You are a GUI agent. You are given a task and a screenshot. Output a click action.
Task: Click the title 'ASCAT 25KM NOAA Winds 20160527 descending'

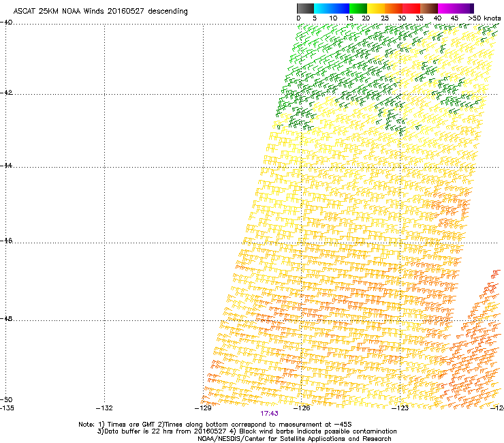click(x=101, y=11)
